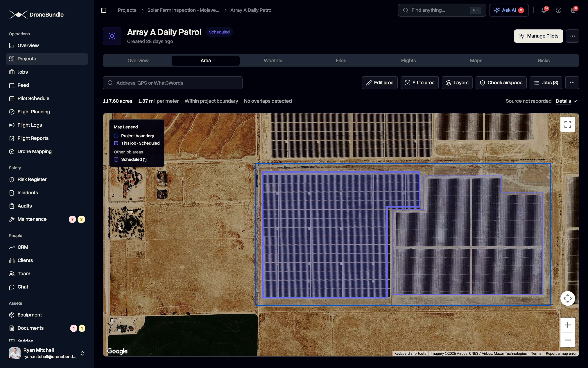Click the Edit area button

[x=379, y=83]
